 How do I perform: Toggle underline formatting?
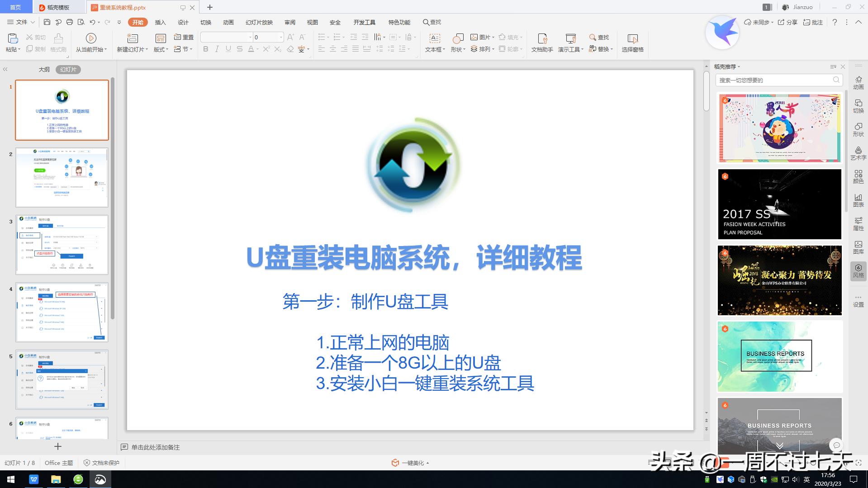click(x=228, y=48)
